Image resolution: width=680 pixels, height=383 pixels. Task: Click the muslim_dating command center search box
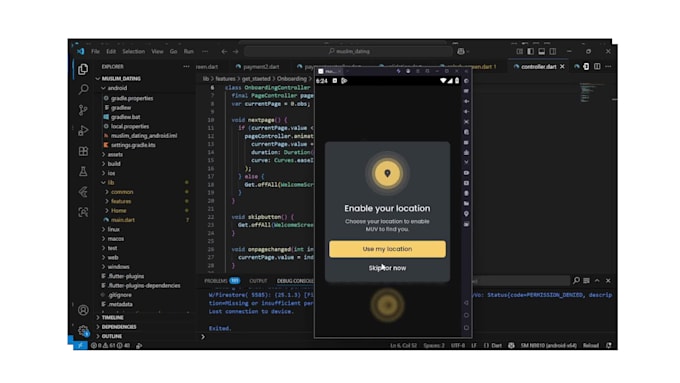348,51
